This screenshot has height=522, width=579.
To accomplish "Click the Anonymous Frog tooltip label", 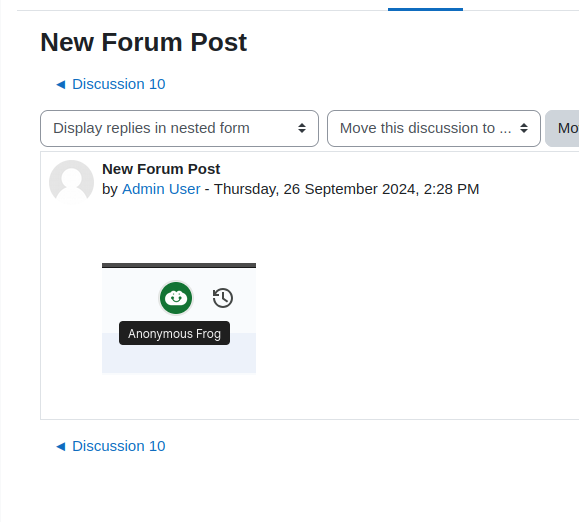I will (x=174, y=333).
